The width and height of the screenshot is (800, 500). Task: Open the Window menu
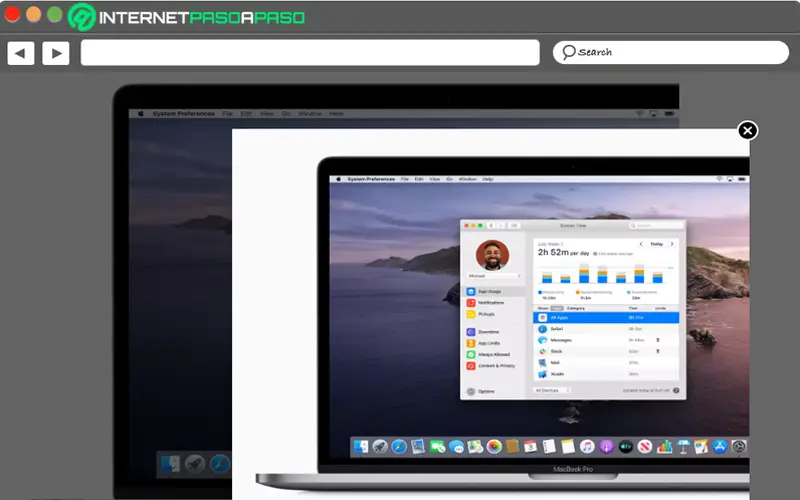[x=468, y=179]
